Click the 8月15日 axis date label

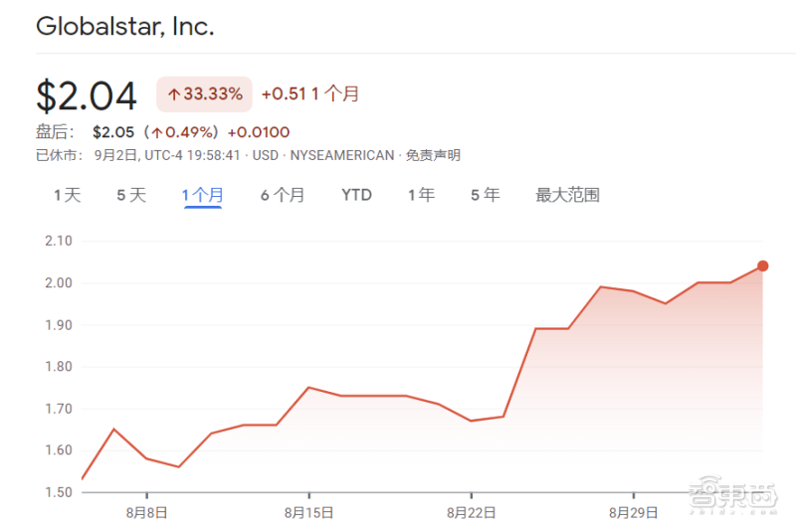[x=308, y=513]
